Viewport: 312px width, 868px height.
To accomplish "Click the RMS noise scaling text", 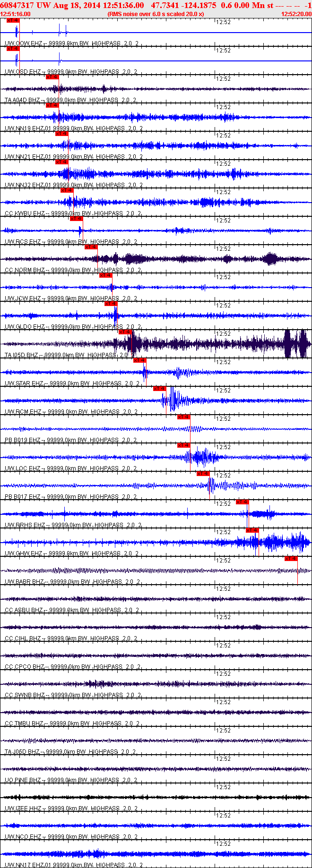I will pyautogui.click(x=156, y=14).
